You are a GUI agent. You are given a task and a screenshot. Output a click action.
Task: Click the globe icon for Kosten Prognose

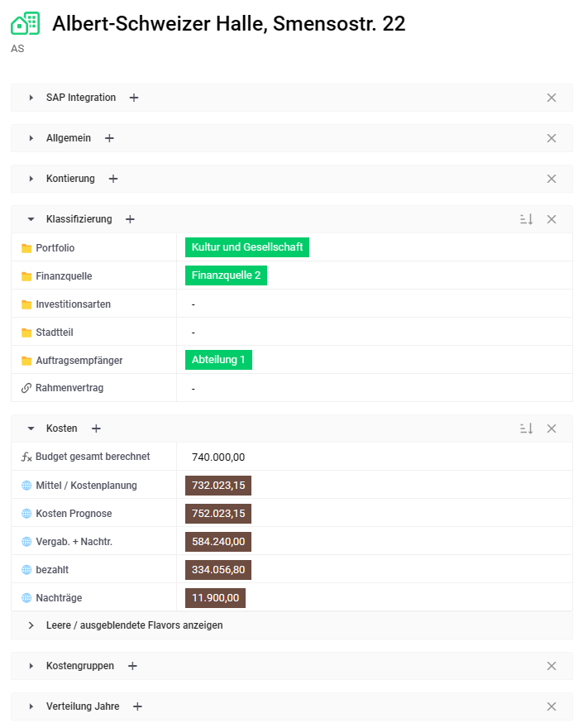(26, 514)
